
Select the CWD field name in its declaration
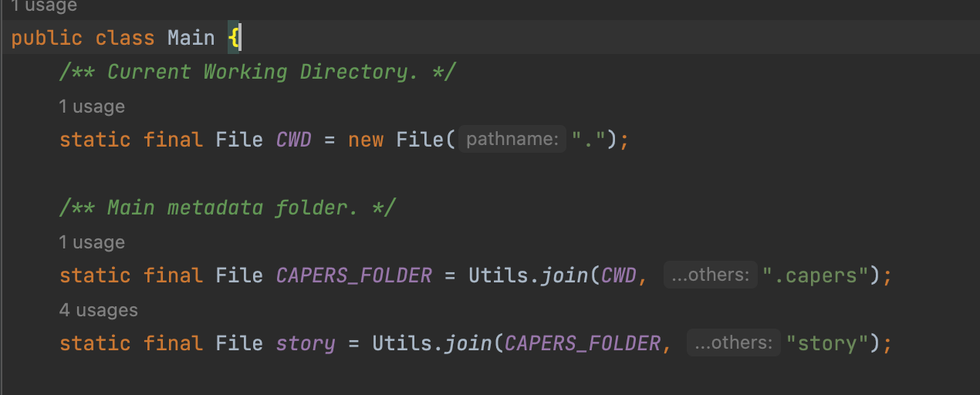click(293, 140)
